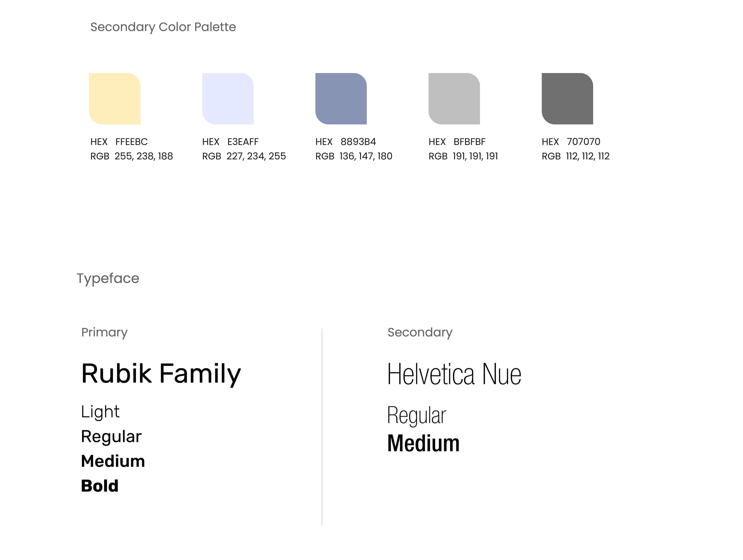Select the Primary typeface label
This screenshot has width=743, height=560.
(x=104, y=332)
